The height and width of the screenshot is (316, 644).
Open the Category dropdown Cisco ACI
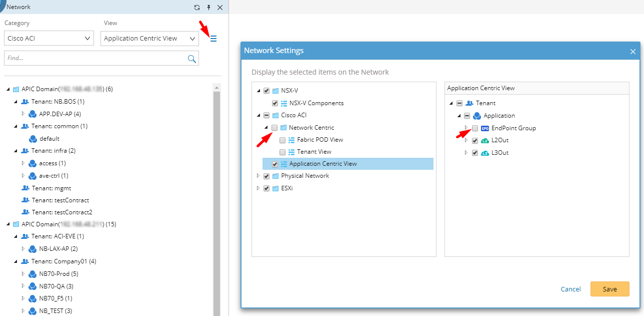[x=49, y=39]
